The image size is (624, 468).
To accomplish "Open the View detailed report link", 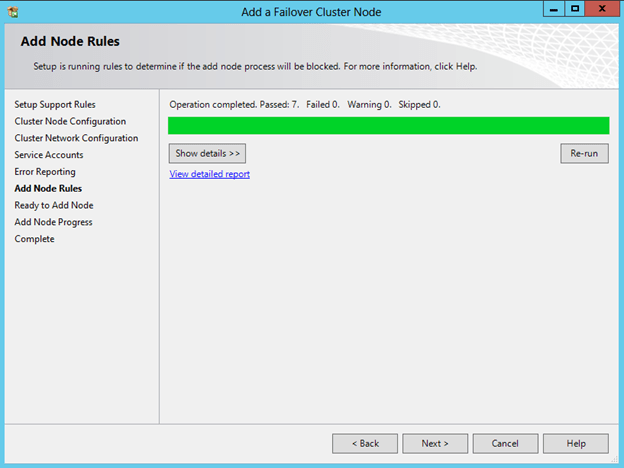I will (210, 174).
